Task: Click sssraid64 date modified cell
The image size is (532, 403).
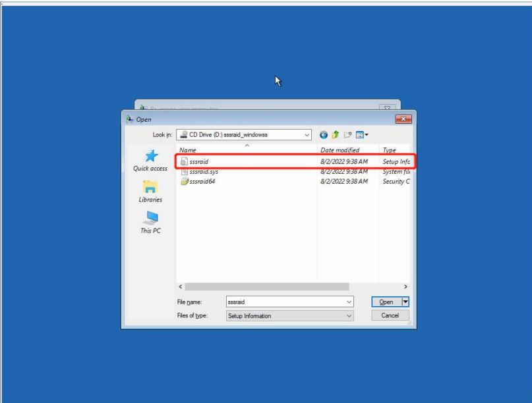Action: 344,181
